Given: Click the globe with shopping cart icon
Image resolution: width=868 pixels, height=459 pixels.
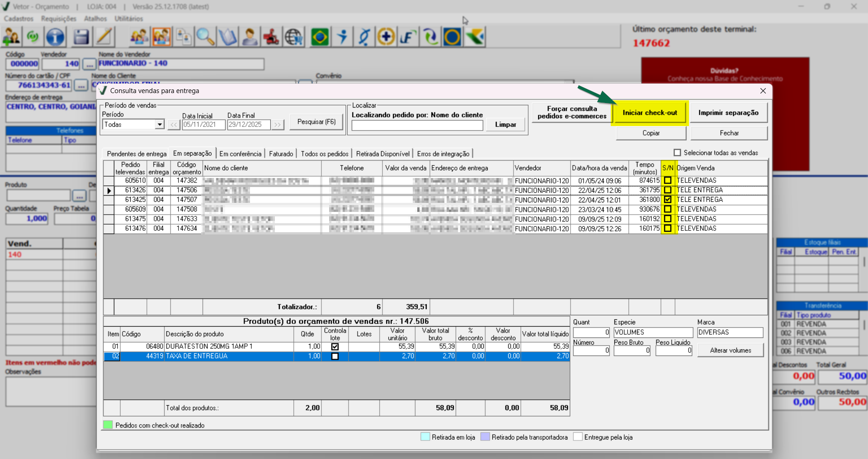Looking at the screenshot, I should (x=294, y=37).
